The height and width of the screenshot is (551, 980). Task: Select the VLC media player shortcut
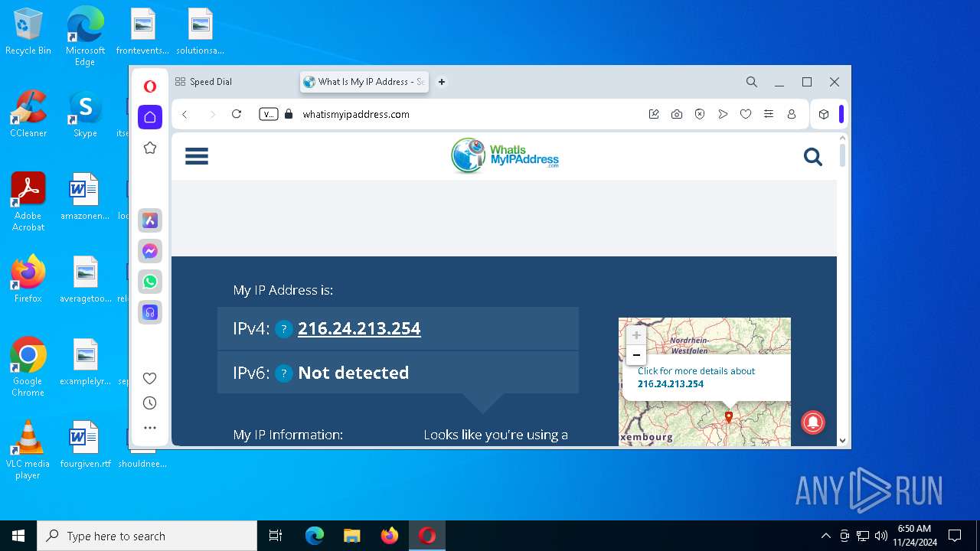28,450
